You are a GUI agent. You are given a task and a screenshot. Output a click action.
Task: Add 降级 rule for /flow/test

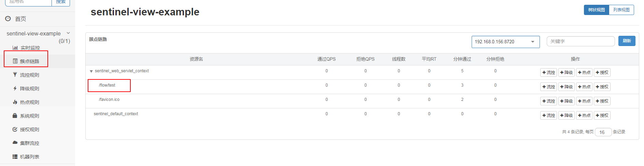pyautogui.click(x=566, y=87)
